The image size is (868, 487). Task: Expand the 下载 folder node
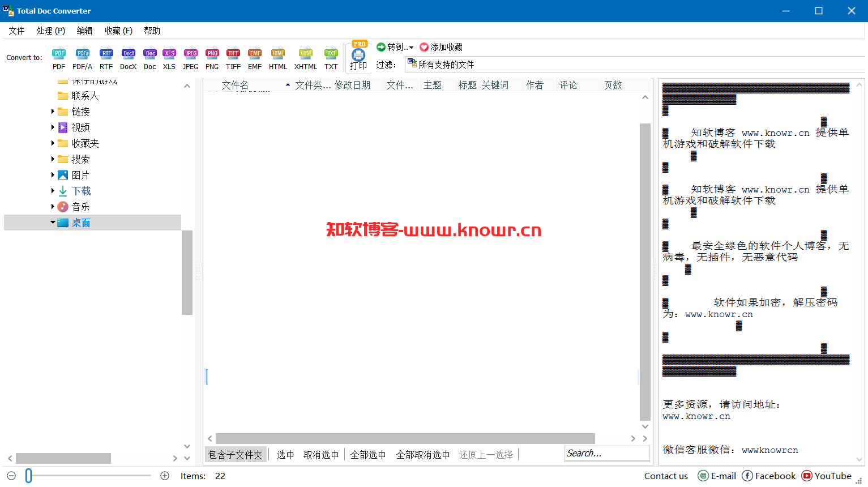(x=53, y=191)
